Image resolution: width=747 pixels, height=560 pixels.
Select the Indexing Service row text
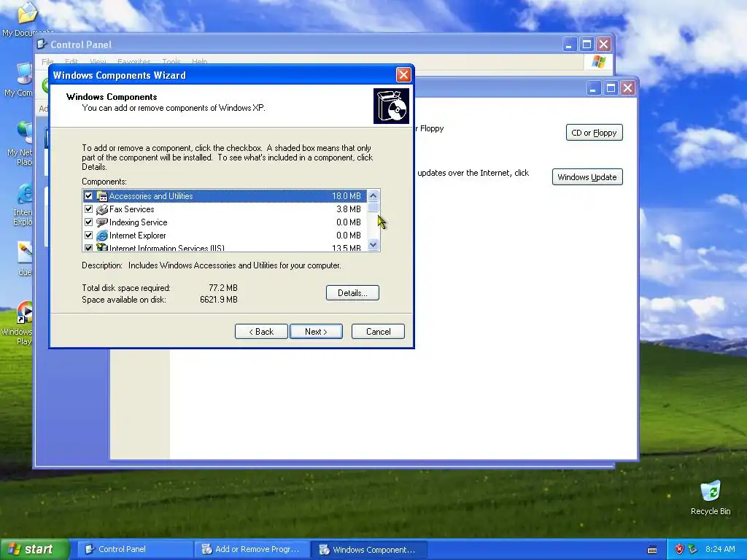138,222
